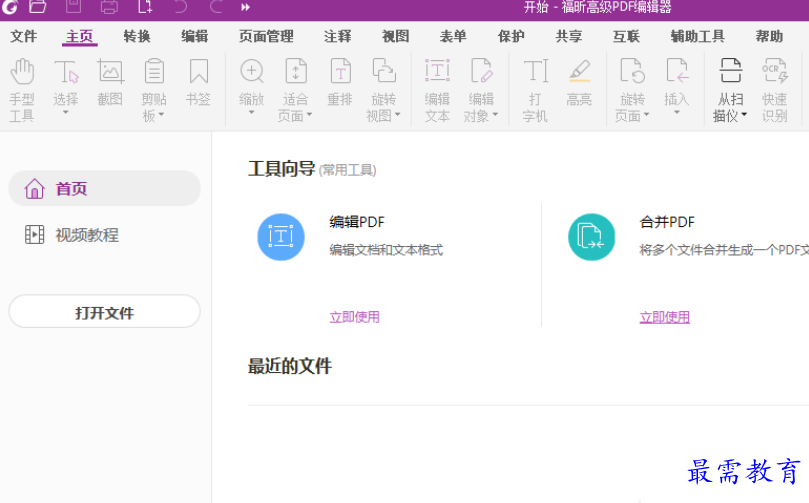Select Home (首页) in the sidebar
This screenshot has width=809, height=503.
104,188
